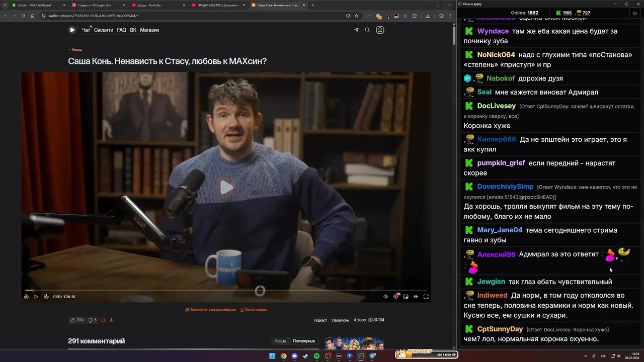
Task: Like the video with 1730 likes
Action: click(x=77, y=320)
